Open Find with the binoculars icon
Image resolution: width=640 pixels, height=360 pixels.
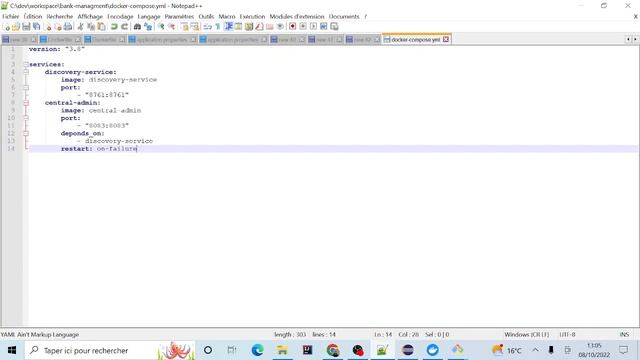(137, 27)
